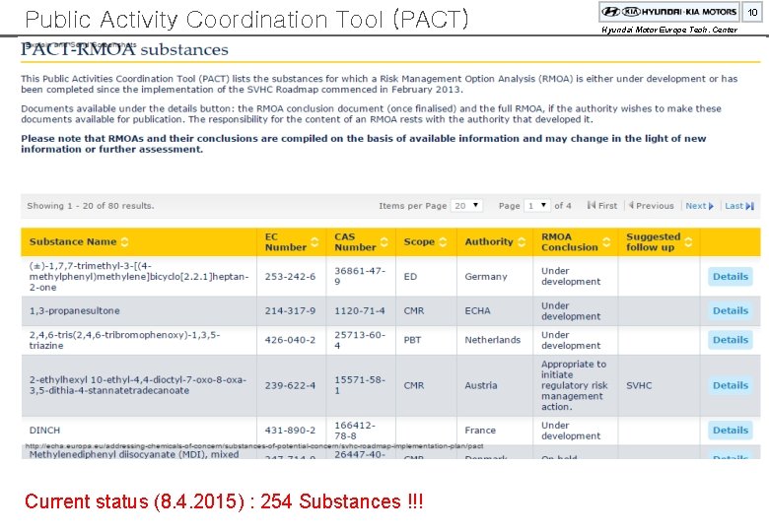Click the ECHA authority cell

tap(478, 311)
